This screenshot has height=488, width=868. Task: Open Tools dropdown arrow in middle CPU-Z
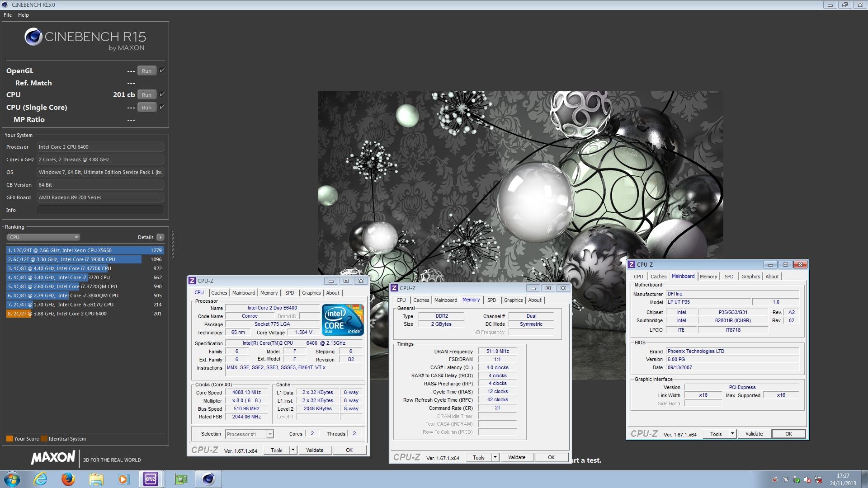(495, 457)
